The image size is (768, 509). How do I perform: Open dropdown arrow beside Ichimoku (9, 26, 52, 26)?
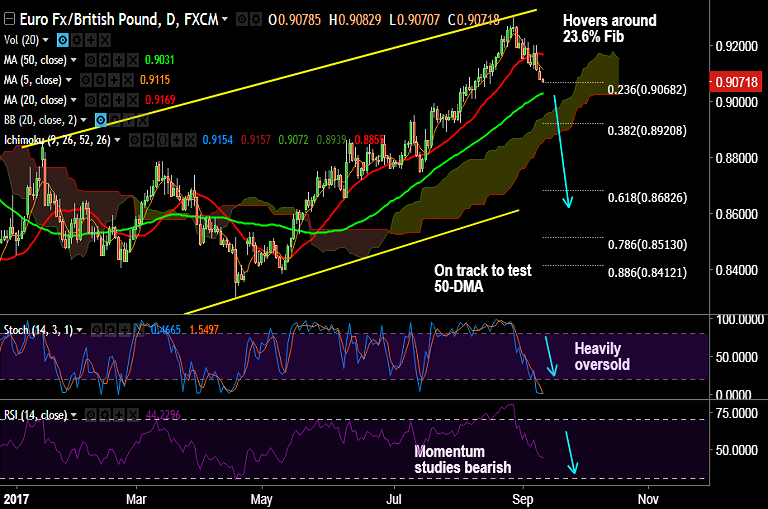click(117, 141)
